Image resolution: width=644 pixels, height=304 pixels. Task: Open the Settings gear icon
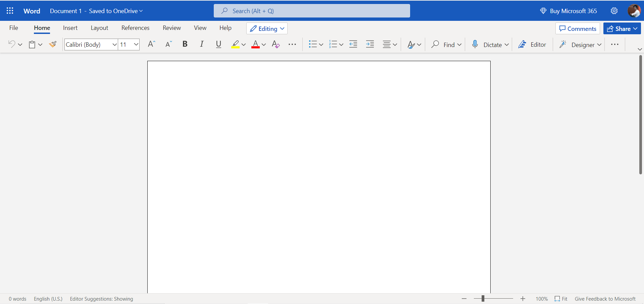point(614,11)
